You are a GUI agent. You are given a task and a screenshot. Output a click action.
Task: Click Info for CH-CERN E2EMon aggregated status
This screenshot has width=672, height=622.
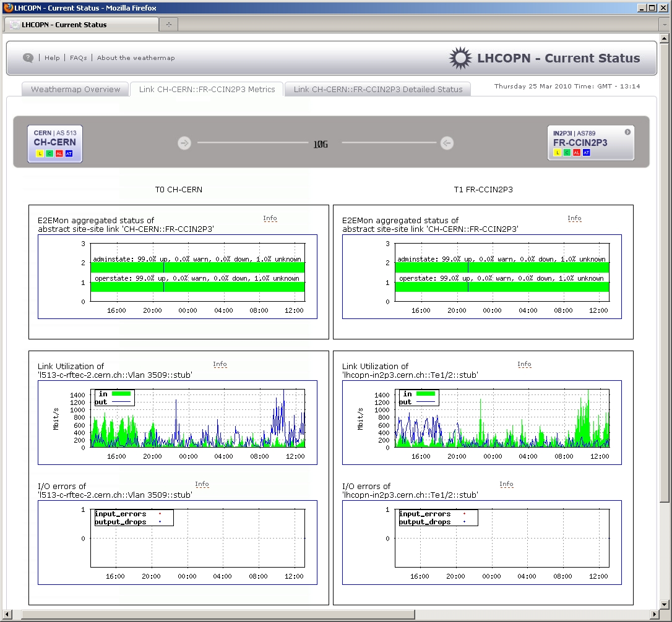click(270, 218)
